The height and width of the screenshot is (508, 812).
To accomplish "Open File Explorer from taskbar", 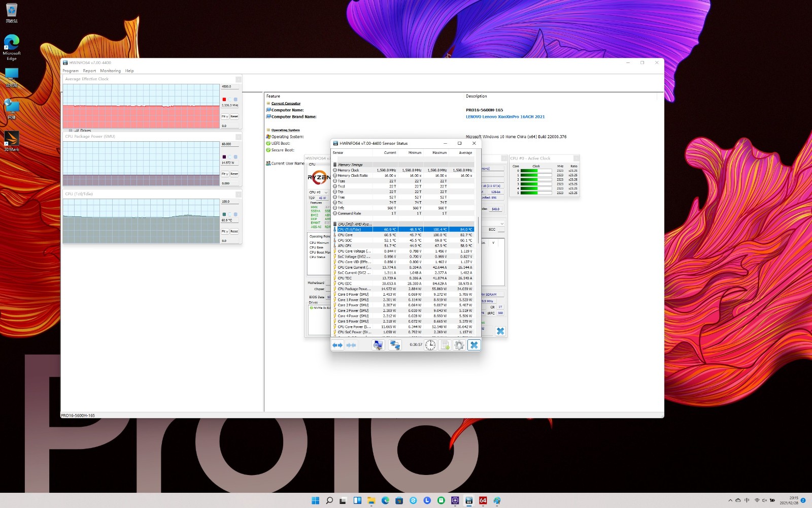I will 371,500.
